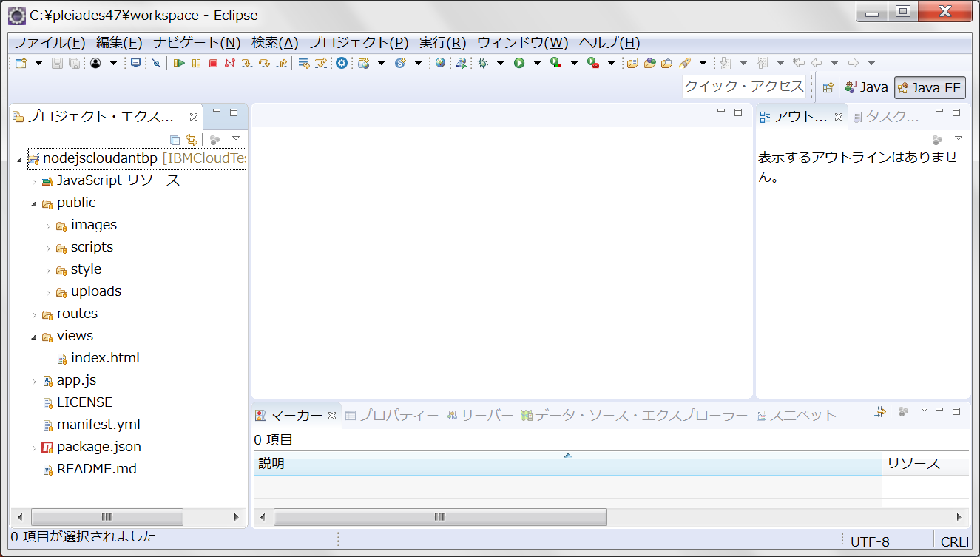This screenshot has height=557, width=980.
Task: Open the 検索(A) menu
Action: (275, 43)
